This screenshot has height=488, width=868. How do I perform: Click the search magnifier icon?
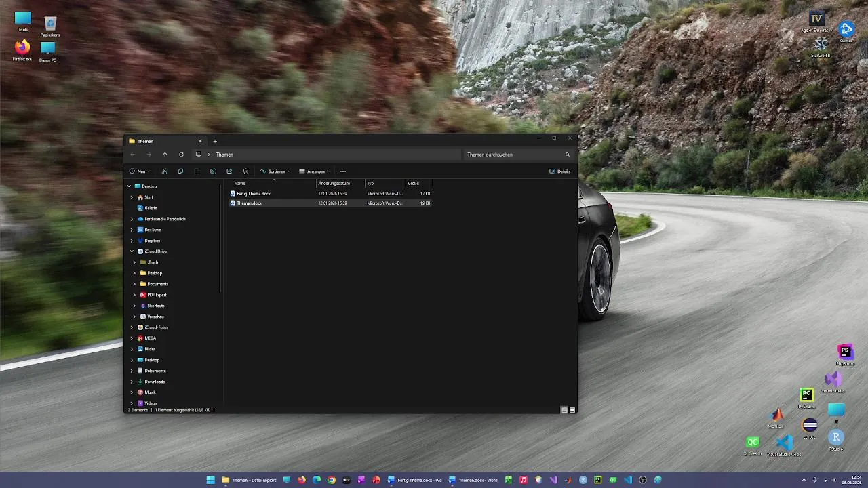click(568, 155)
